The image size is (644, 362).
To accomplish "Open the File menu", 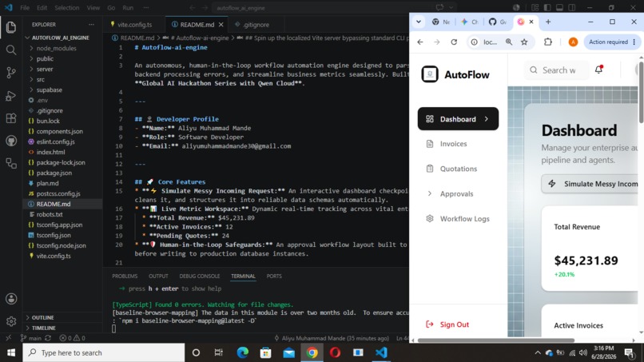I will coord(25,8).
